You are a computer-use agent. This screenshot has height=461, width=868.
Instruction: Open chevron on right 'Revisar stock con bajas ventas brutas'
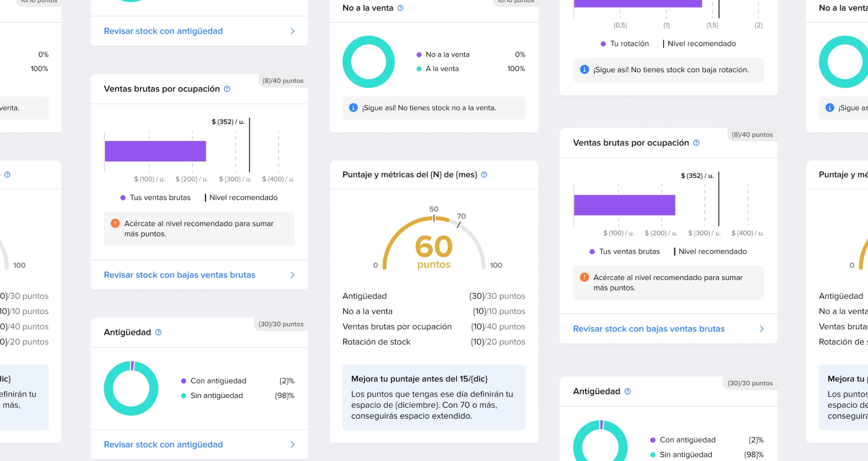[x=762, y=329]
